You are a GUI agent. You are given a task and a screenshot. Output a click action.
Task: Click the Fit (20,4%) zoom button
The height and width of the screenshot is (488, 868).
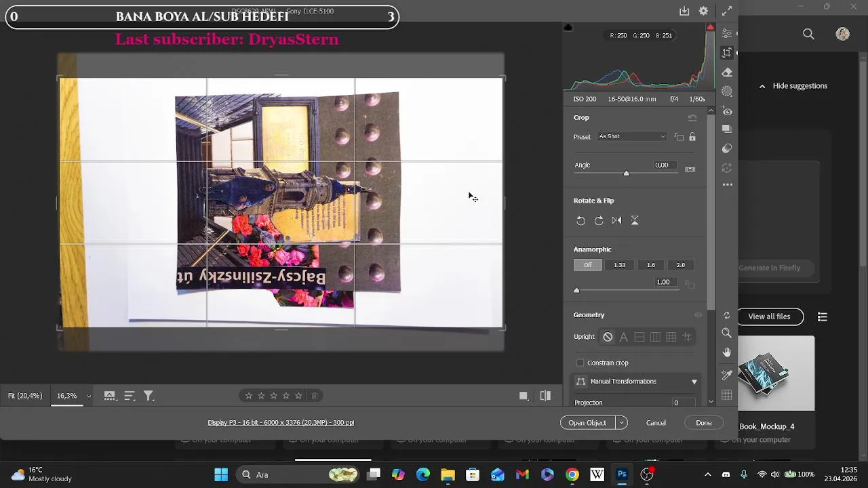pyautogui.click(x=25, y=396)
